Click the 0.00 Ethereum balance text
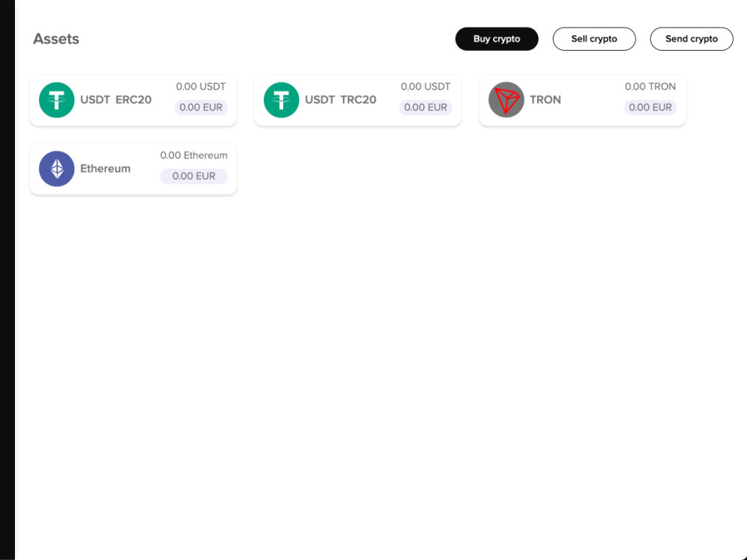The height and width of the screenshot is (560, 747). pos(194,155)
